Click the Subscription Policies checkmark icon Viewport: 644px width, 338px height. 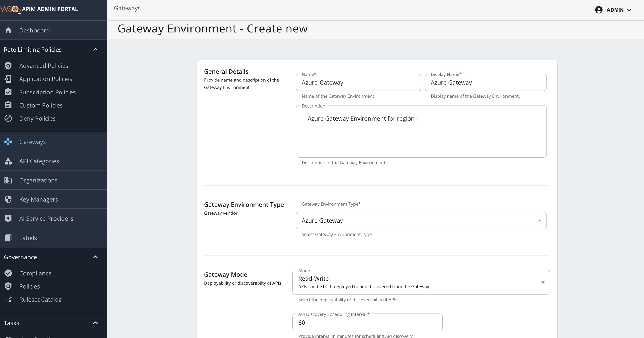click(8, 92)
